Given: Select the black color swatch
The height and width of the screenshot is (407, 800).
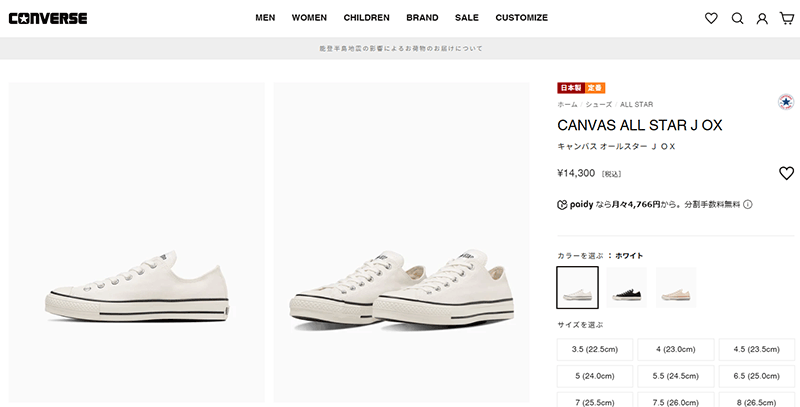Looking at the screenshot, I should click(627, 287).
